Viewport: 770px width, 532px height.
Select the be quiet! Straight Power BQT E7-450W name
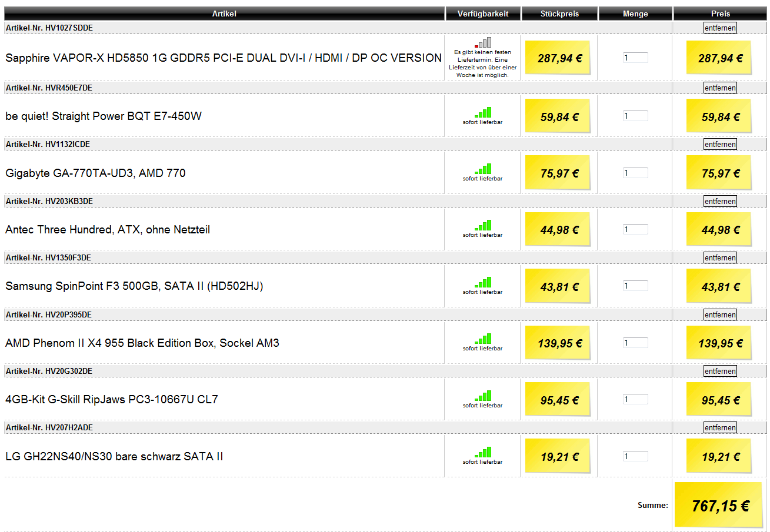pos(104,116)
